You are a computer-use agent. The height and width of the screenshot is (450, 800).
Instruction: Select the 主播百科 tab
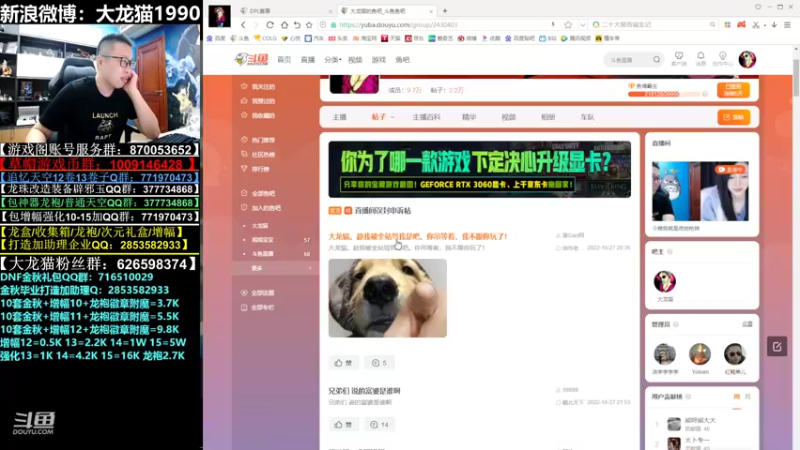(427, 117)
